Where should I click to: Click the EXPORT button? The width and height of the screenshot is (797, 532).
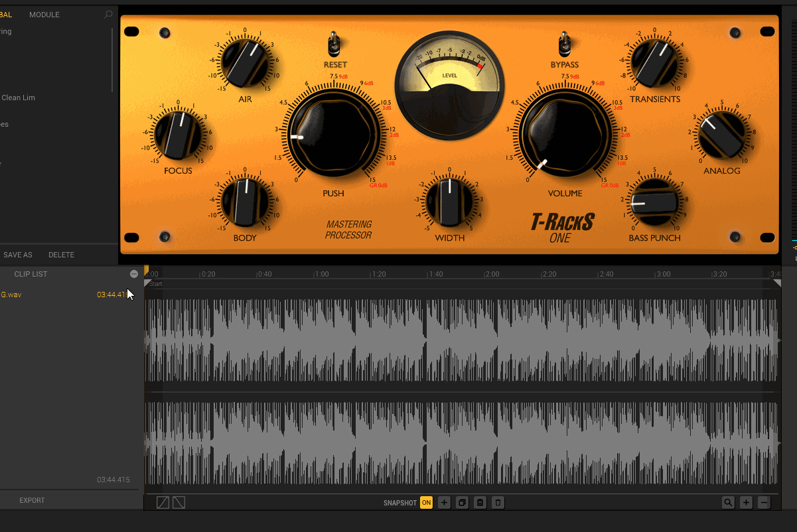32,500
